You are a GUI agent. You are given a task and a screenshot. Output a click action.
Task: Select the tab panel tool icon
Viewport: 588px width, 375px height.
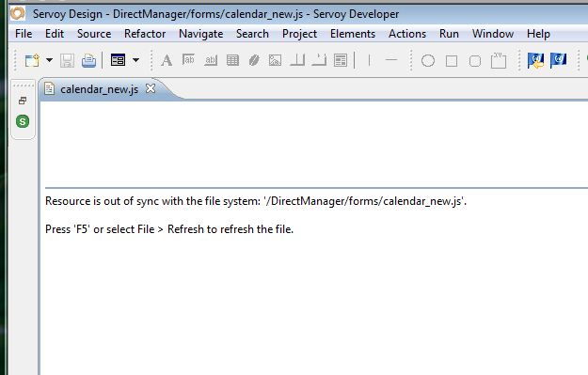pyautogui.click(x=499, y=60)
